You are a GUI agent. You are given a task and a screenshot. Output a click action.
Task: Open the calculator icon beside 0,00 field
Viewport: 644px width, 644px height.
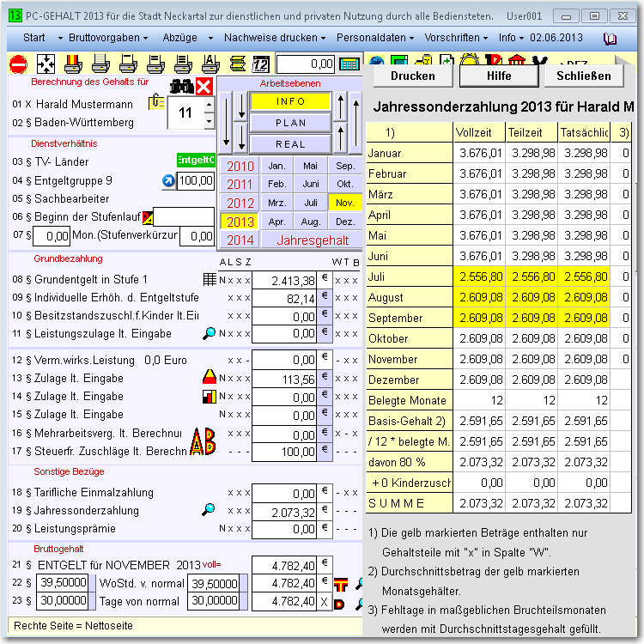(349, 64)
